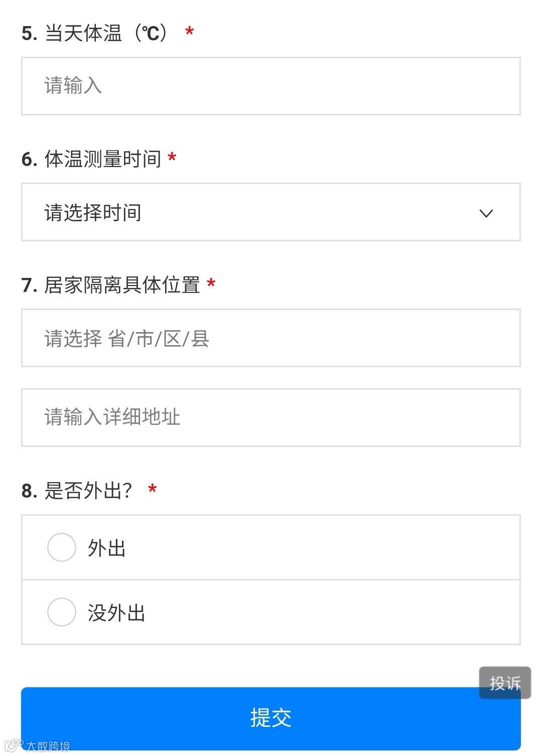Tap the 投诉 complaint button

tap(505, 683)
